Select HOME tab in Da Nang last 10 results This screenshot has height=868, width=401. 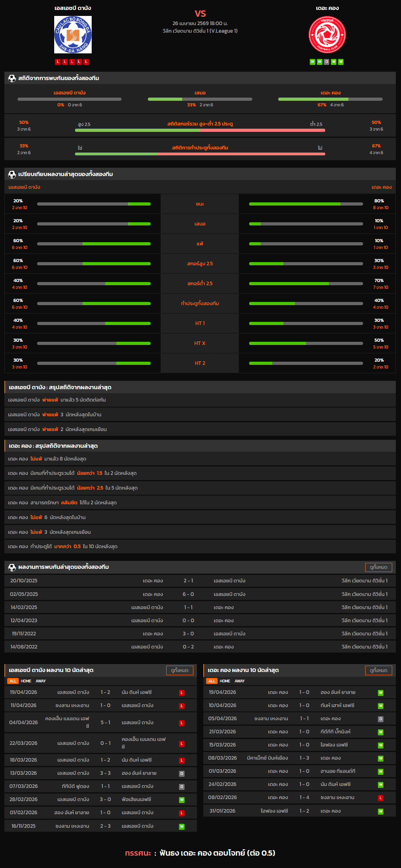point(26,681)
